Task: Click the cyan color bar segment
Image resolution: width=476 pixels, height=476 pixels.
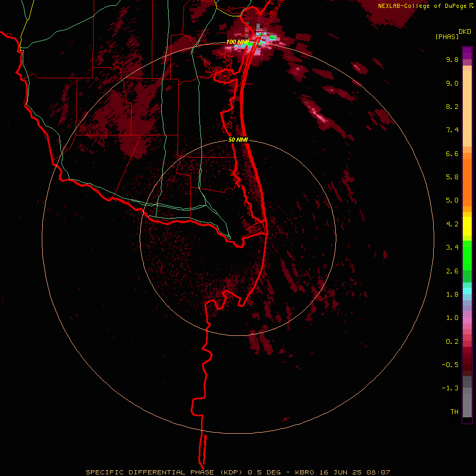Action: click(467, 291)
